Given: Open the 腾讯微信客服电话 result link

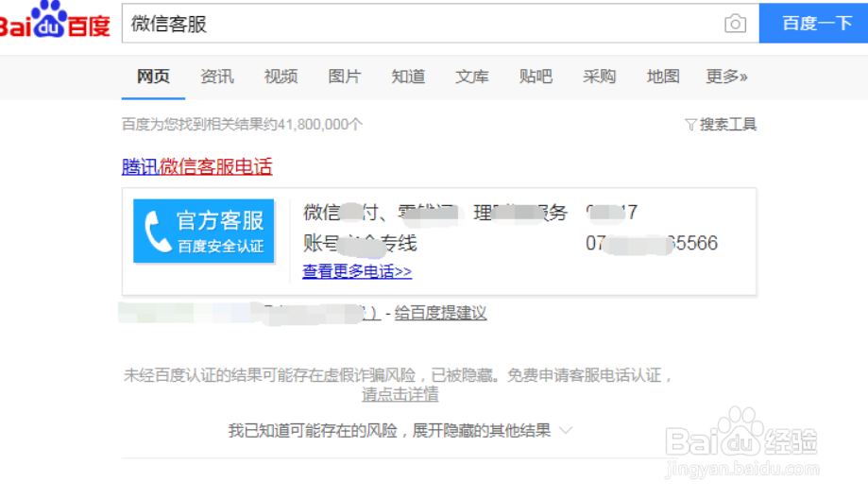Looking at the screenshot, I should [x=197, y=166].
